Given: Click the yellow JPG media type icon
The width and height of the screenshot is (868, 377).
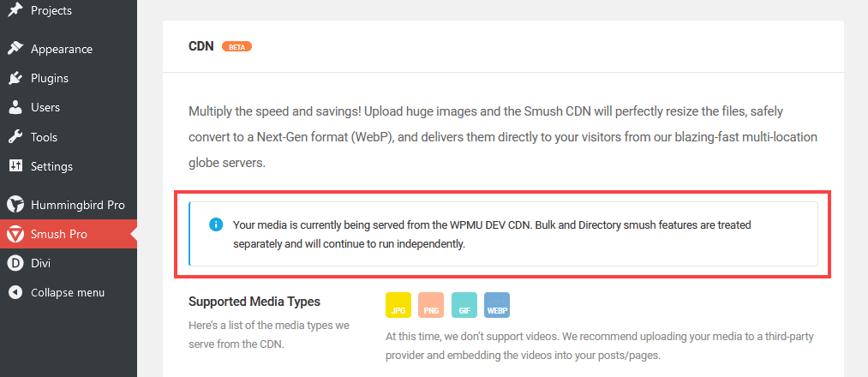Looking at the screenshot, I should [x=398, y=305].
